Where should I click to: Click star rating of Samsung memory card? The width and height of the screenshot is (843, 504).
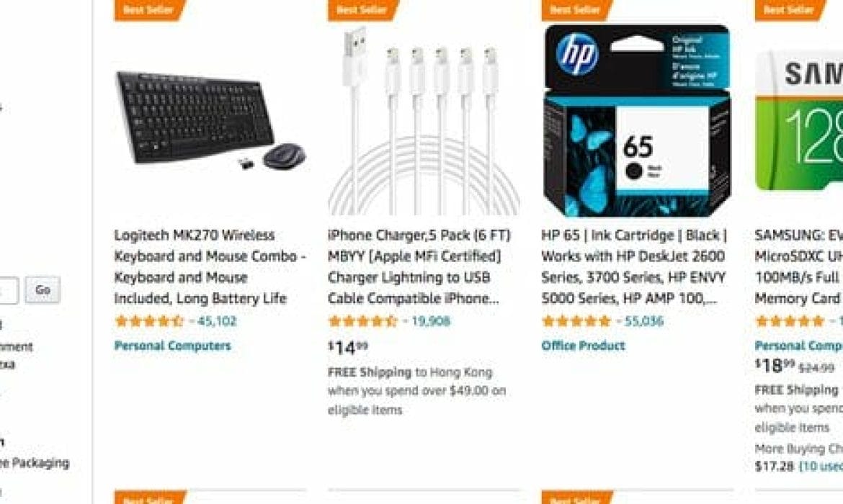pyautogui.click(x=789, y=321)
